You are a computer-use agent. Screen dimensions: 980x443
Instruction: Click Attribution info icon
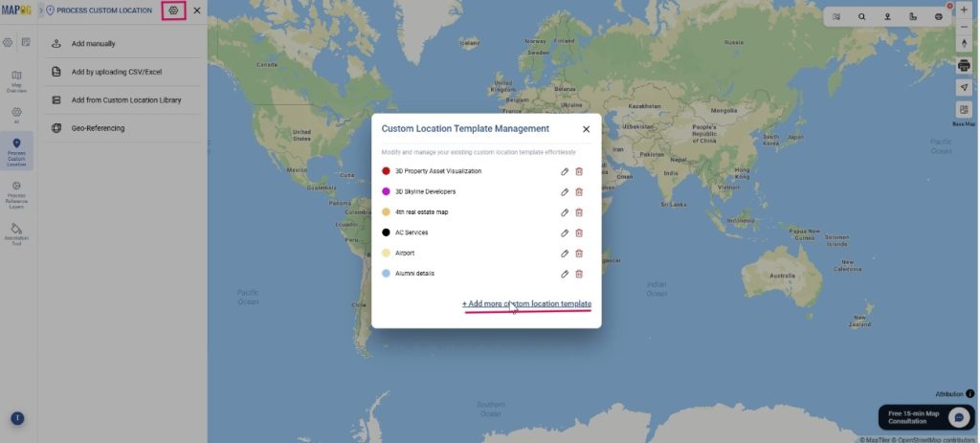coord(970,394)
